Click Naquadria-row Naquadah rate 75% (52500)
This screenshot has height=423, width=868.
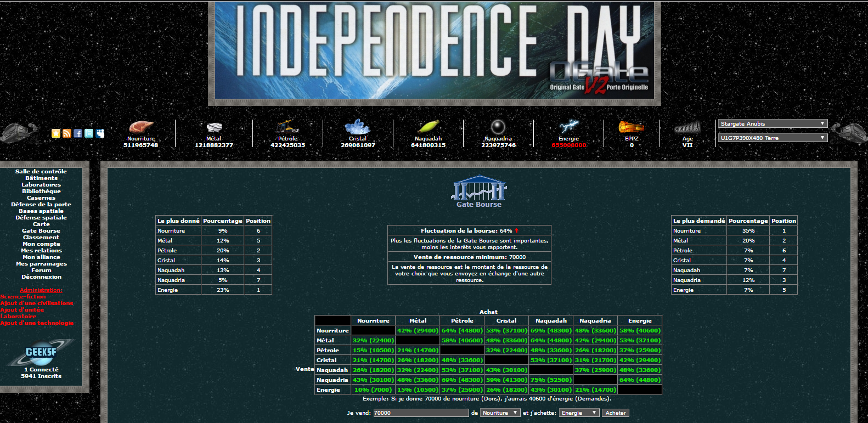(551, 380)
